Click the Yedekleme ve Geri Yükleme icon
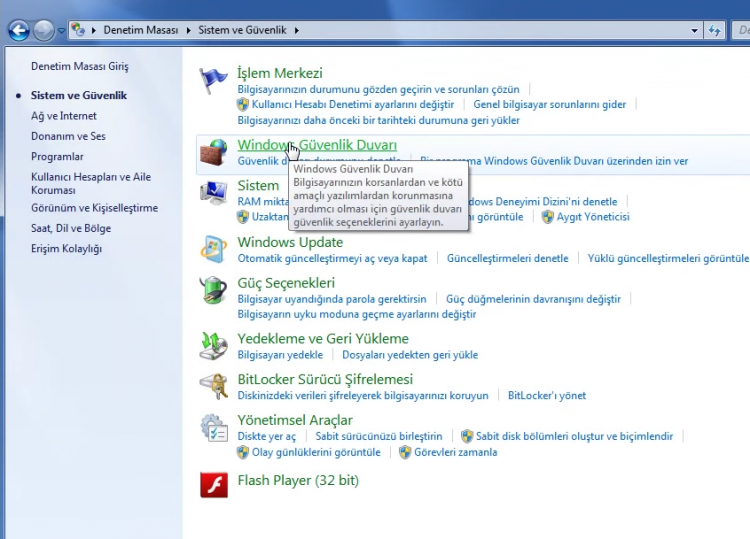Screen dimensions: 750x539 (x=213, y=345)
